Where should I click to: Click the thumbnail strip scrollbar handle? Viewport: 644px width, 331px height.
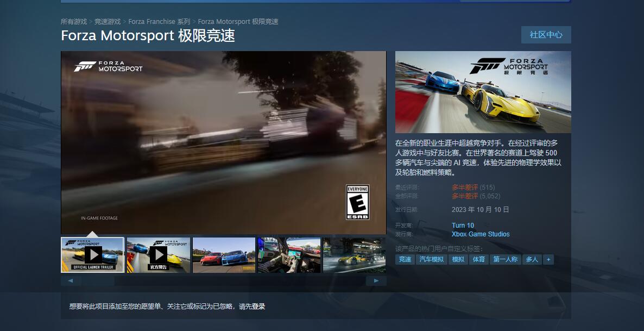tap(98, 281)
